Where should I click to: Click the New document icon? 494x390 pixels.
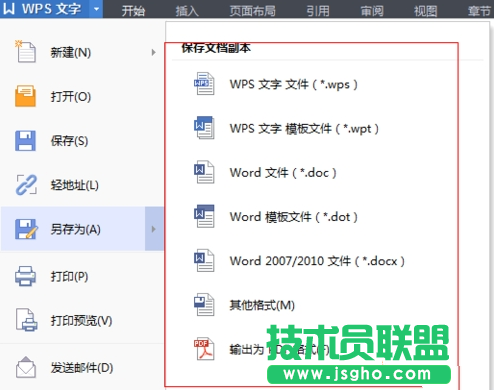pyautogui.click(x=25, y=52)
